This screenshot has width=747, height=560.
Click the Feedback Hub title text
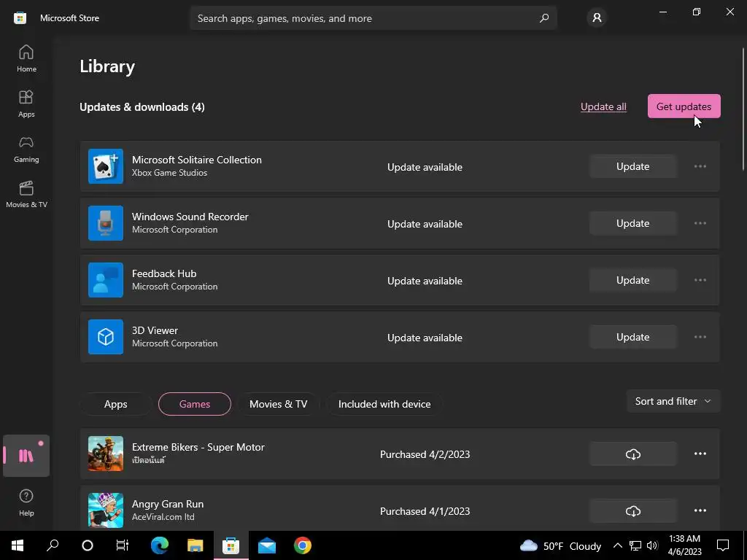click(164, 273)
